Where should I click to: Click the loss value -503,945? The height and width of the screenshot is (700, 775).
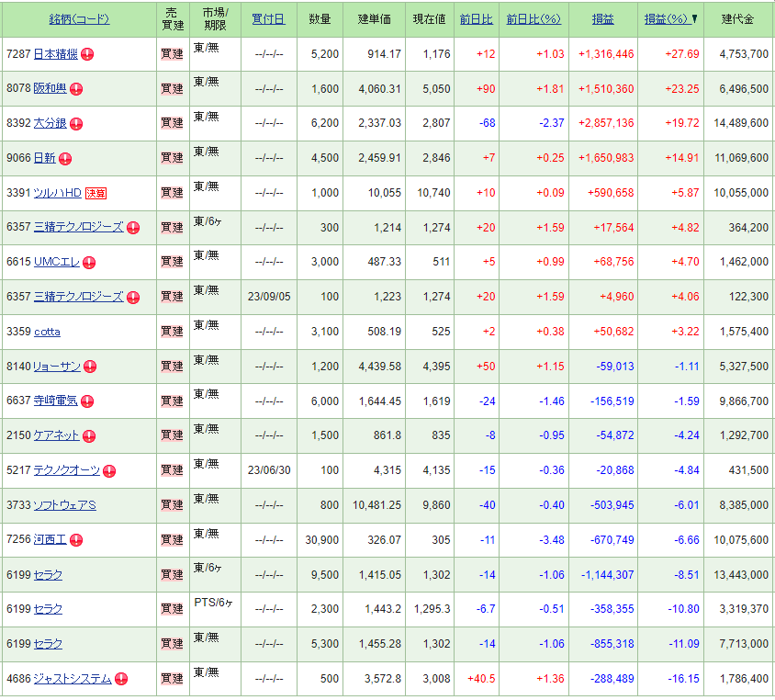(612, 506)
